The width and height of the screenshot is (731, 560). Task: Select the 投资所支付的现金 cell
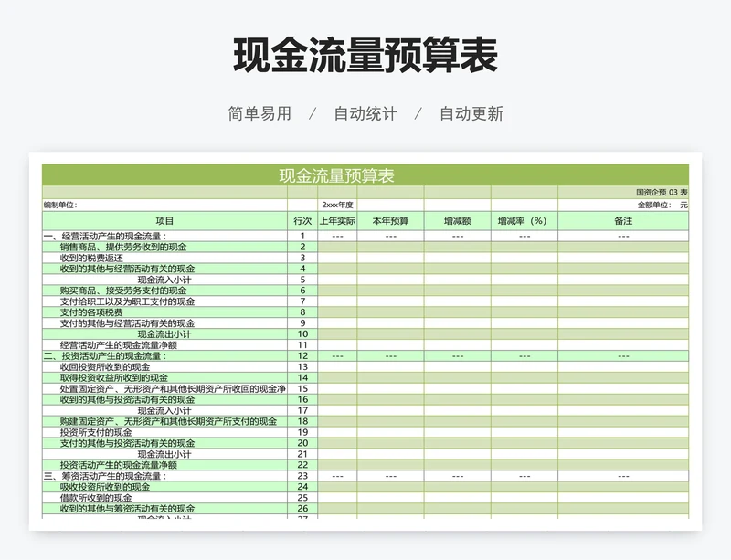pyautogui.click(x=164, y=432)
